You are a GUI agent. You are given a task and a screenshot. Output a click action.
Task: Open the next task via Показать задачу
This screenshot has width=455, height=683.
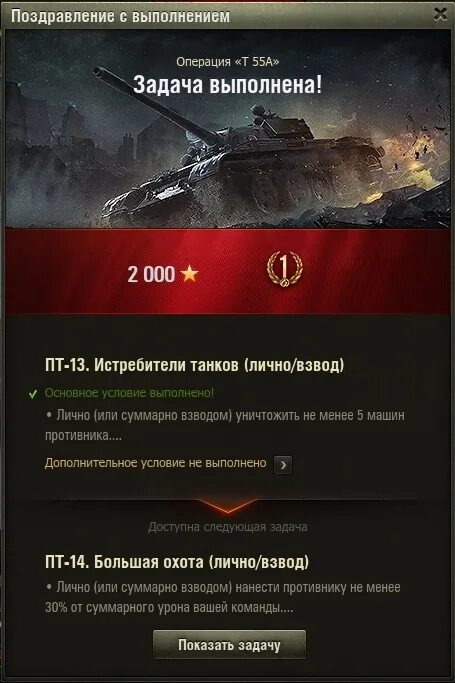tap(229, 645)
